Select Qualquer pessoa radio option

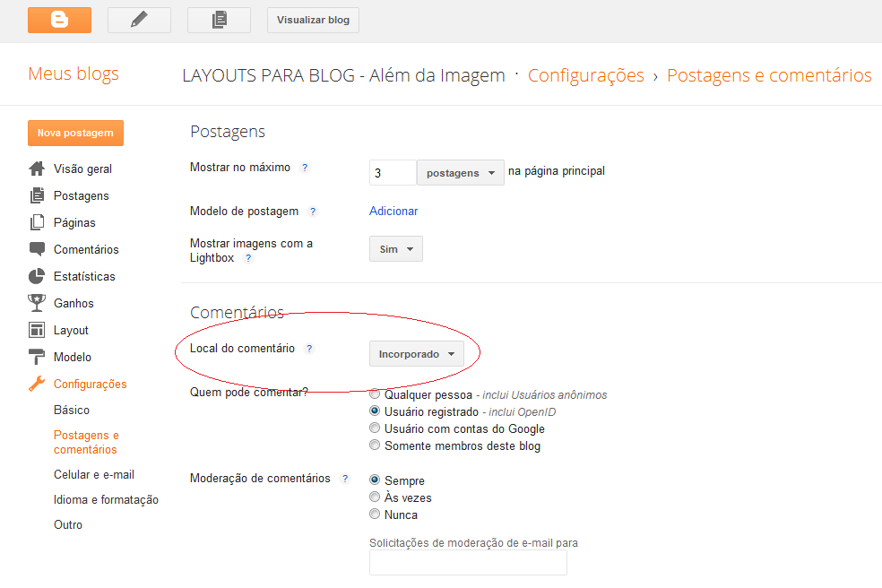point(375,393)
